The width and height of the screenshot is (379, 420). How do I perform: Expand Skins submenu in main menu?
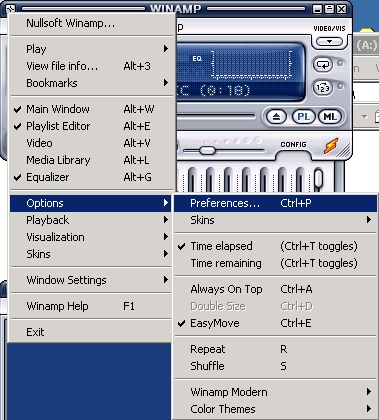(x=91, y=254)
